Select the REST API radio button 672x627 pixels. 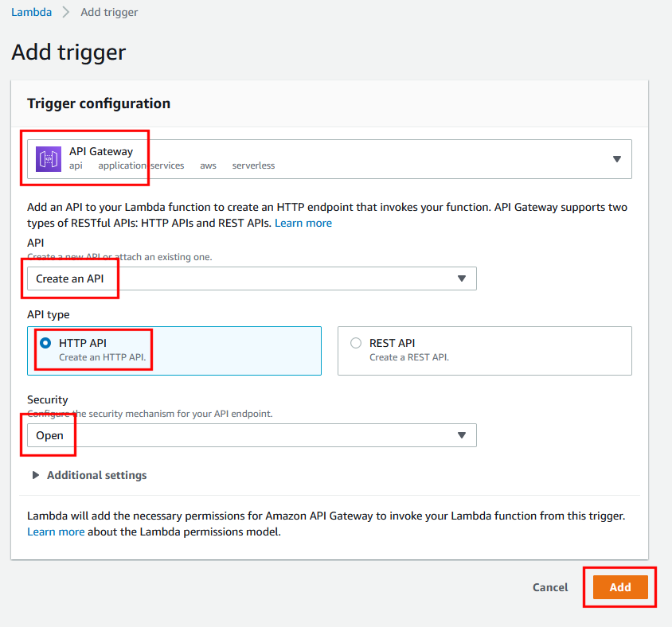tap(356, 343)
